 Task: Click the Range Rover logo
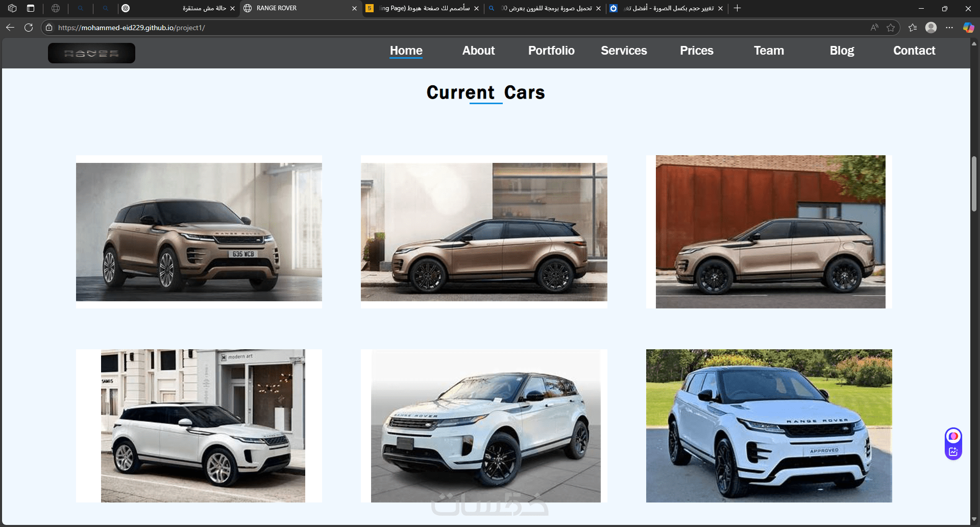[x=91, y=53]
